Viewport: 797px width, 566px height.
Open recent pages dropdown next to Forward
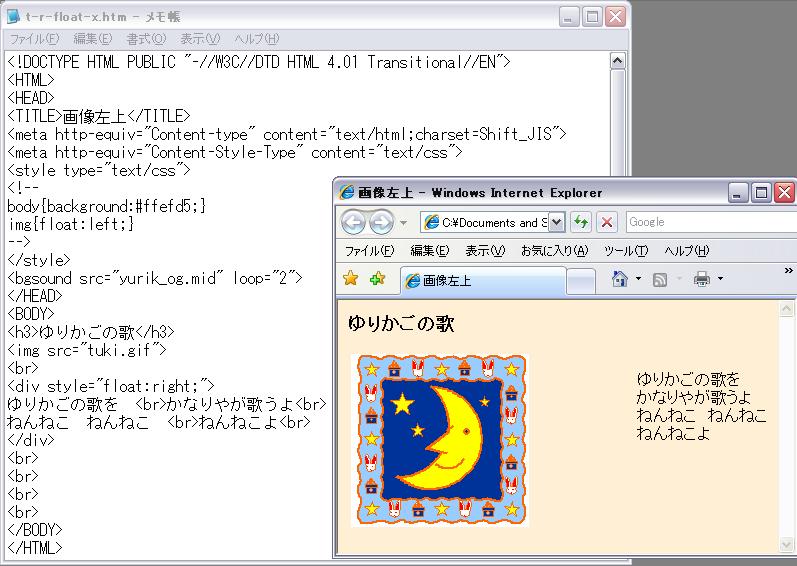(404, 223)
